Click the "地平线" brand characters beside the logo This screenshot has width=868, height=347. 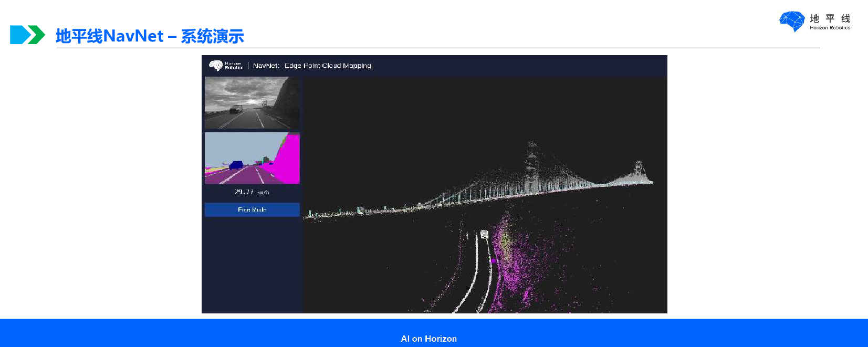[830, 18]
